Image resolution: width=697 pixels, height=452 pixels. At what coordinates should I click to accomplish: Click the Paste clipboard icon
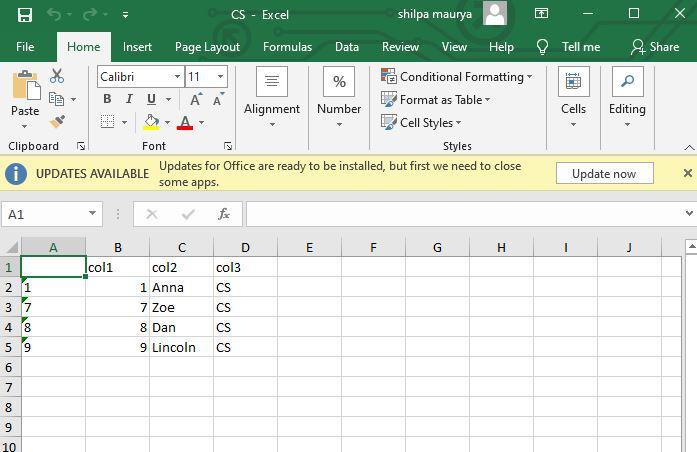coord(26,85)
